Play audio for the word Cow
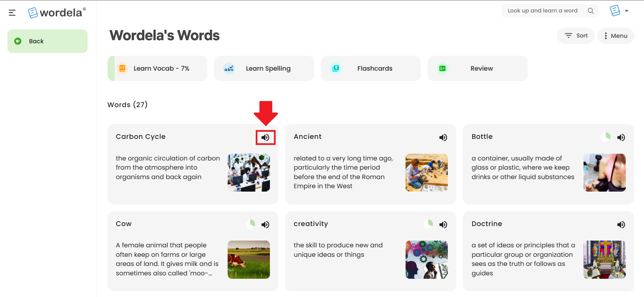The width and height of the screenshot is (644, 297). [266, 225]
